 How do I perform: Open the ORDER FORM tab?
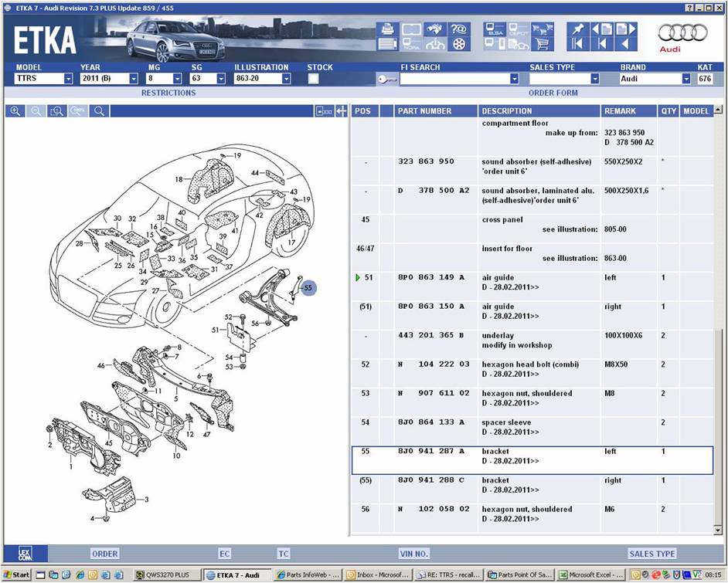tap(553, 93)
